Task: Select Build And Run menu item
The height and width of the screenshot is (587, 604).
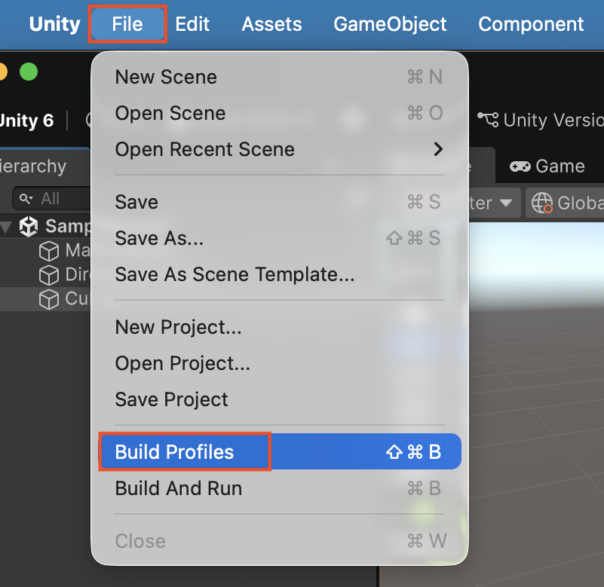Action: pos(178,489)
